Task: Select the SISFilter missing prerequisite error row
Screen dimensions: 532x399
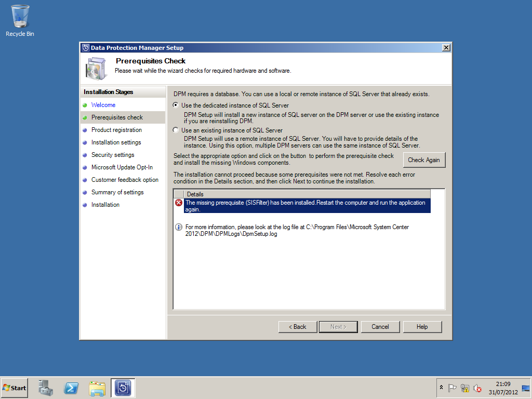Action: point(308,206)
